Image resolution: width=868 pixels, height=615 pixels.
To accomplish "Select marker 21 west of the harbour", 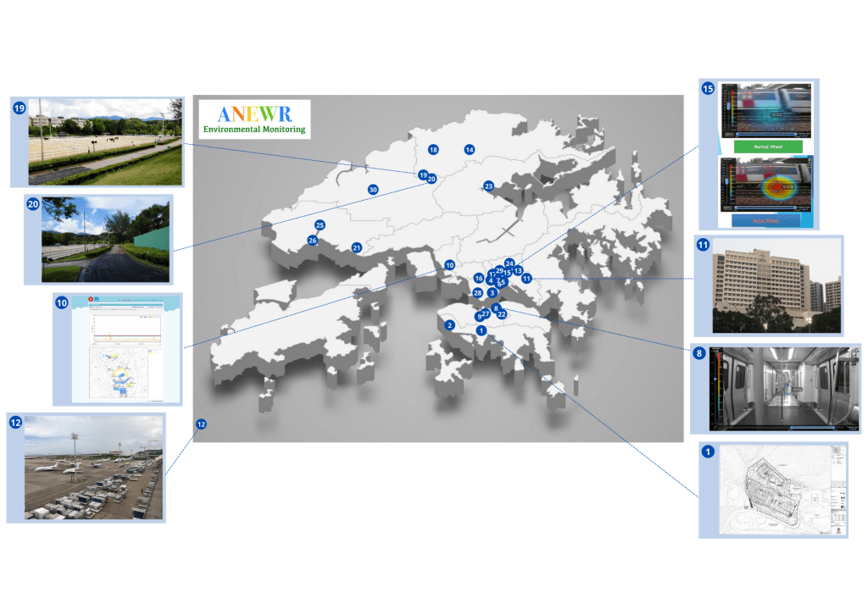I will pos(355,247).
